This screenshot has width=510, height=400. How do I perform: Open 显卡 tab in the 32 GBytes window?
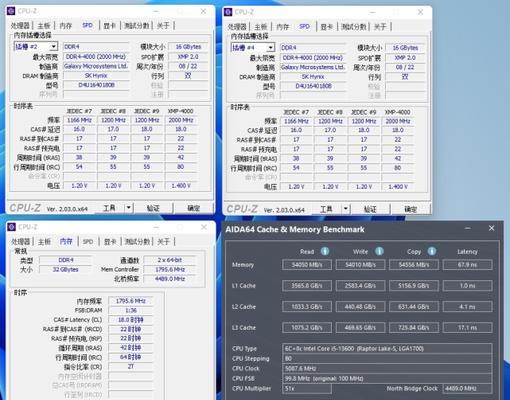coord(110,241)
